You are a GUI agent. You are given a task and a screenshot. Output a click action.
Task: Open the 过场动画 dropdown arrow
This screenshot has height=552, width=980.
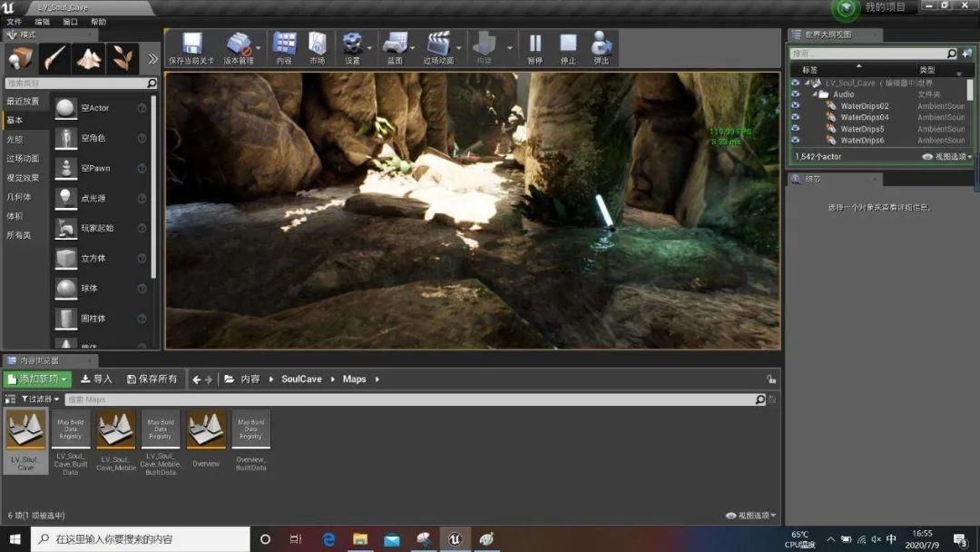(x=459, y=48)
